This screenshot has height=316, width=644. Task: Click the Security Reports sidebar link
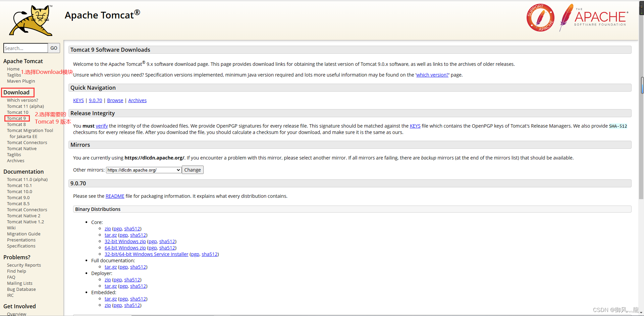(x=24, y=265)
